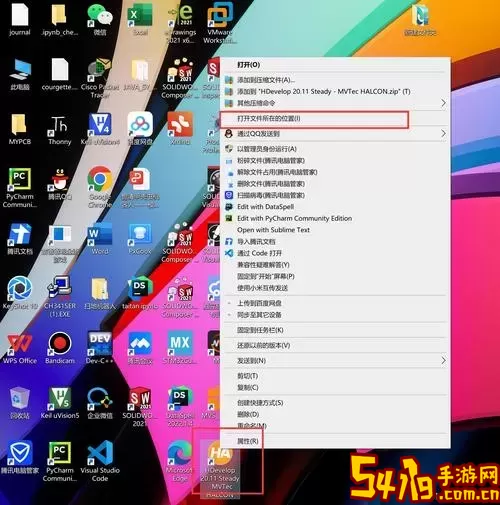Expand the 其他压缩命令 submenu arrow
500x505 pixels.
[443, 103]
